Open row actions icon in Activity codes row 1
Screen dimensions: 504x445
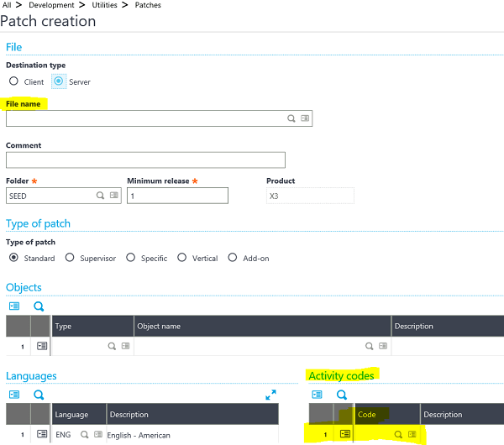(x=345, y=434)
